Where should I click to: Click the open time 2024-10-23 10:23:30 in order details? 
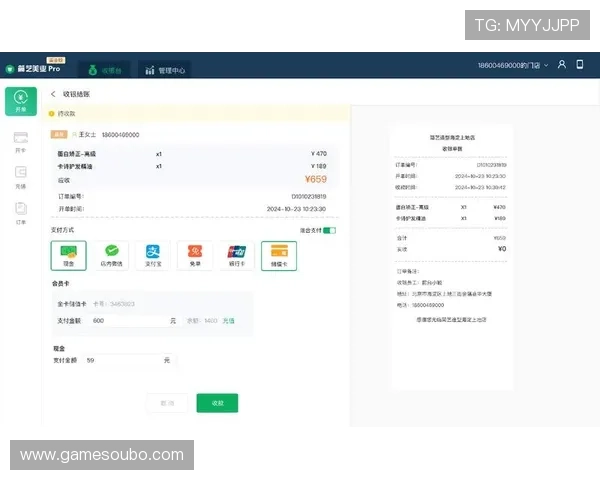pyautogui.click(x=296, y=209)
